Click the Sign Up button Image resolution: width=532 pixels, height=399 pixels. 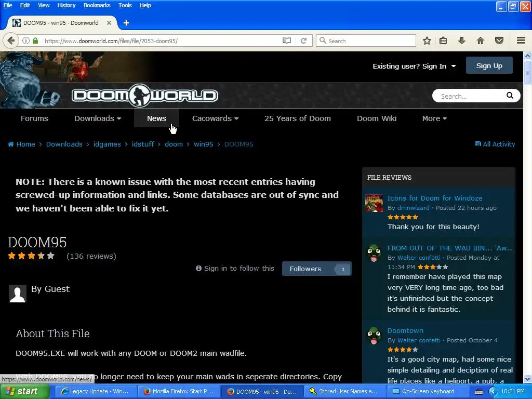click(x=489, y=66)
